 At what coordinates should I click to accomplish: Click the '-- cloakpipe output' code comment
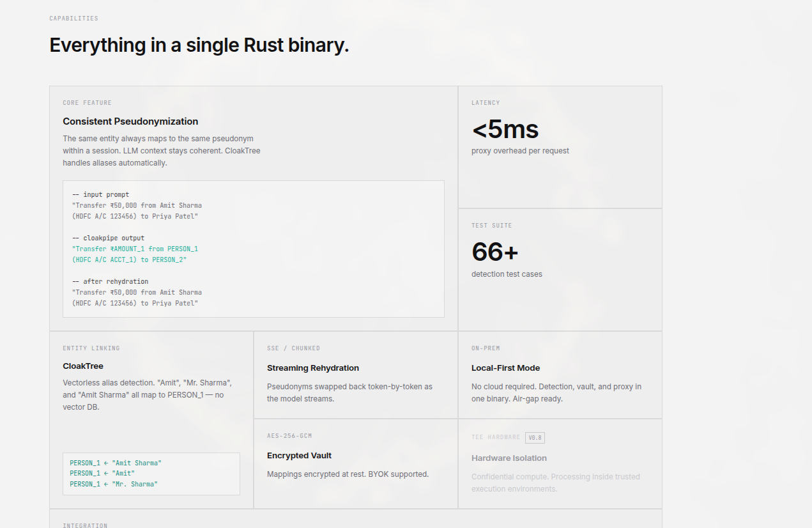click(x=108, y=238)
